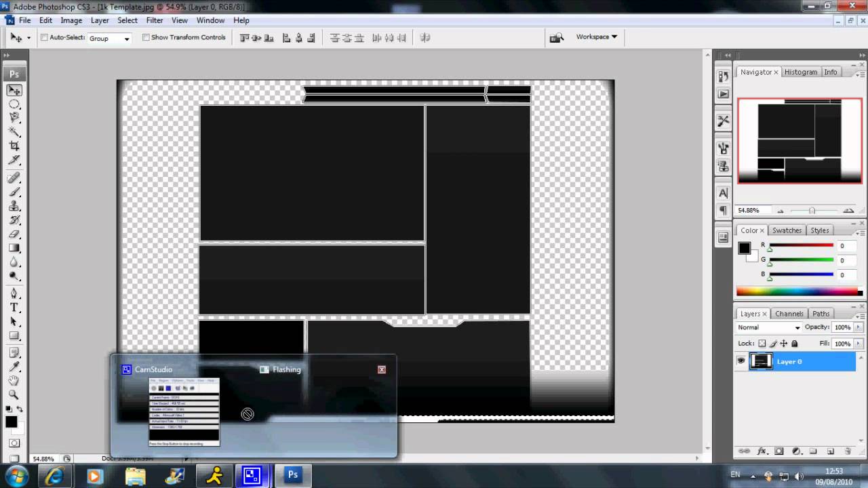Select the Gradient tool

(x=14, y=248)
